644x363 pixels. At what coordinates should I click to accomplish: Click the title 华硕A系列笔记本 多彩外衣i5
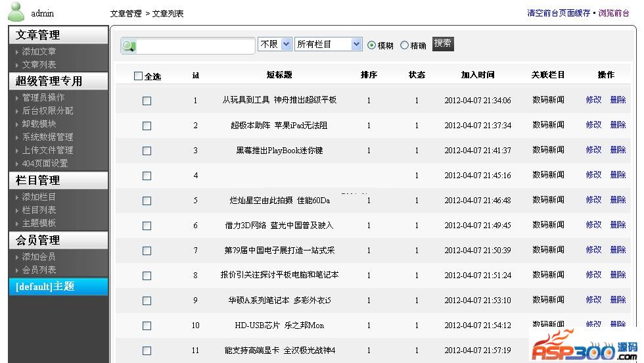tap(279, 301)
